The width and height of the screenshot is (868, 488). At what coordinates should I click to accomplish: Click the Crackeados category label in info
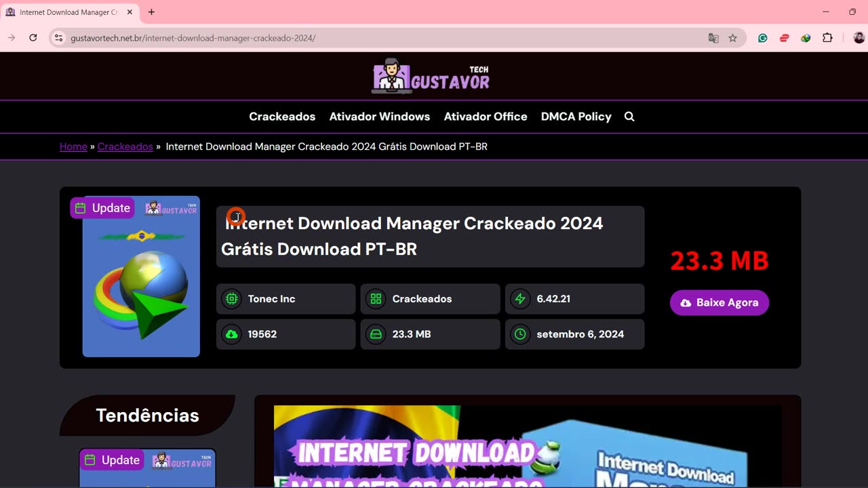[x=422, y=299]
